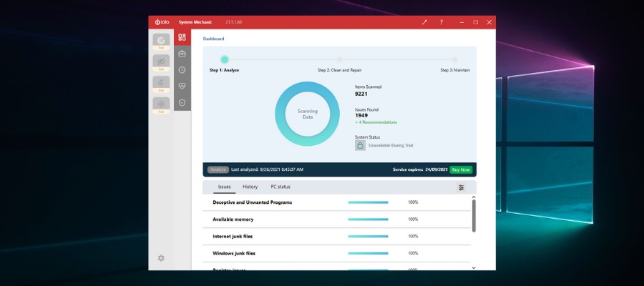Click the System Mechanic title text
Image resolution: width=644 pixels, height=286 pixels.
tap(195, 22)
